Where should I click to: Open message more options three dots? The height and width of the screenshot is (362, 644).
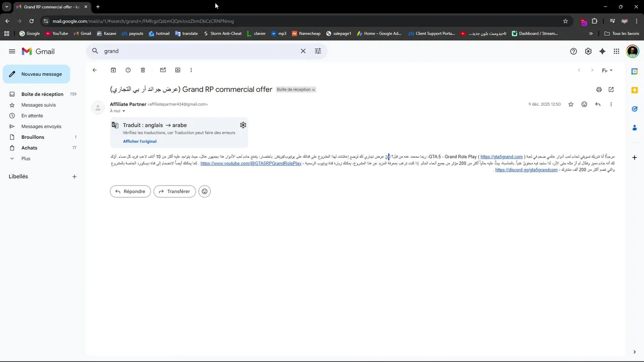(611, 104)
